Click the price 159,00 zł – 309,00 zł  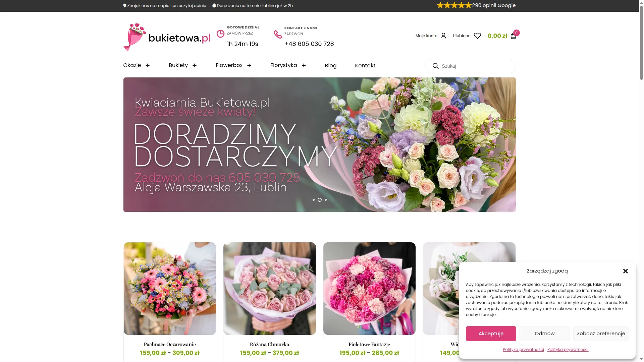coord(170,353)
